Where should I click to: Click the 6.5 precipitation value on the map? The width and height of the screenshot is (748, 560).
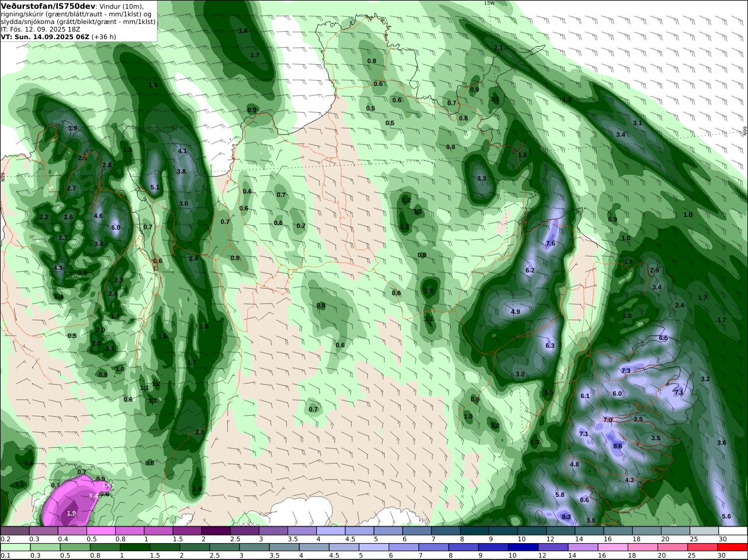(x=663, y=338)
